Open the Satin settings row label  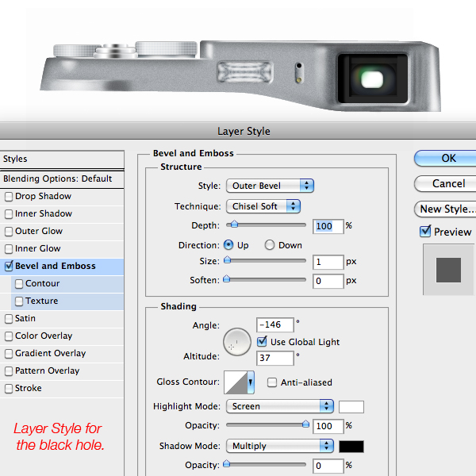tap(25, 318)
